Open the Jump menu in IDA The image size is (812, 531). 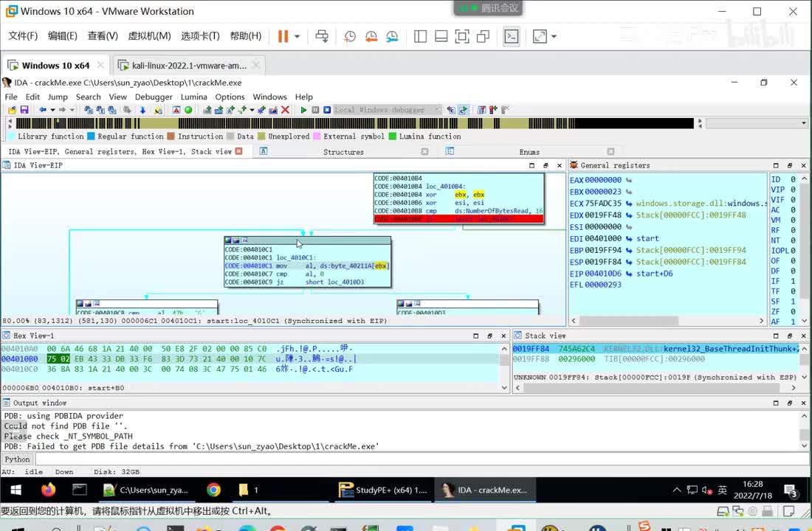(58, 97)
